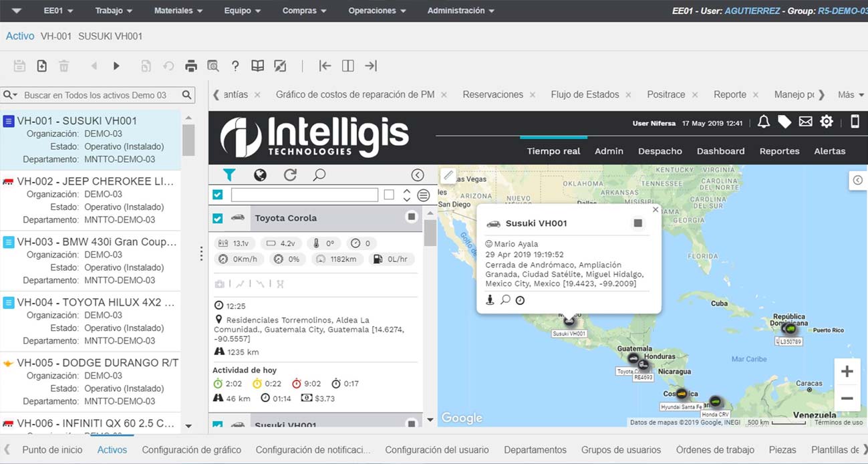Expand panel with right arrow-to-bar icon
868x464 pixels.
[x=371, y=66]
